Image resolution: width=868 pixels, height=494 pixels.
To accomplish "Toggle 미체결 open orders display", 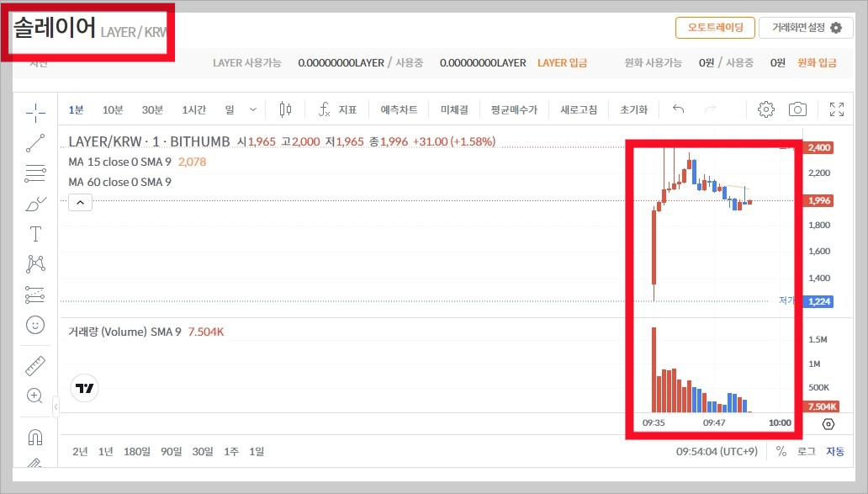I will click(x=454, y=109).
